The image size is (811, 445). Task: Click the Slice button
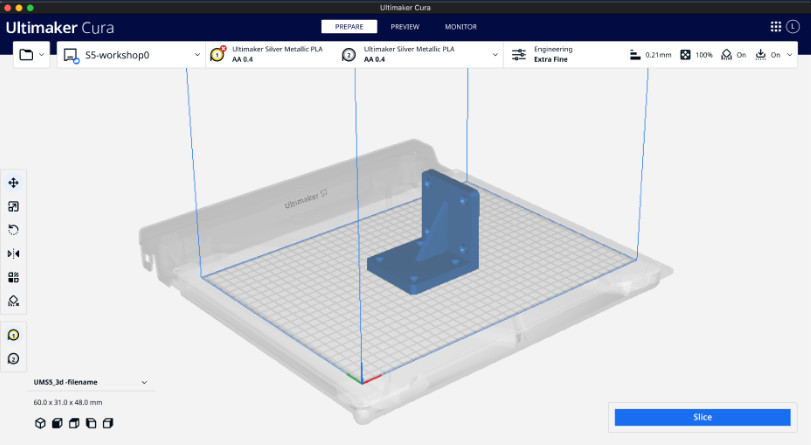pos(702,417)
